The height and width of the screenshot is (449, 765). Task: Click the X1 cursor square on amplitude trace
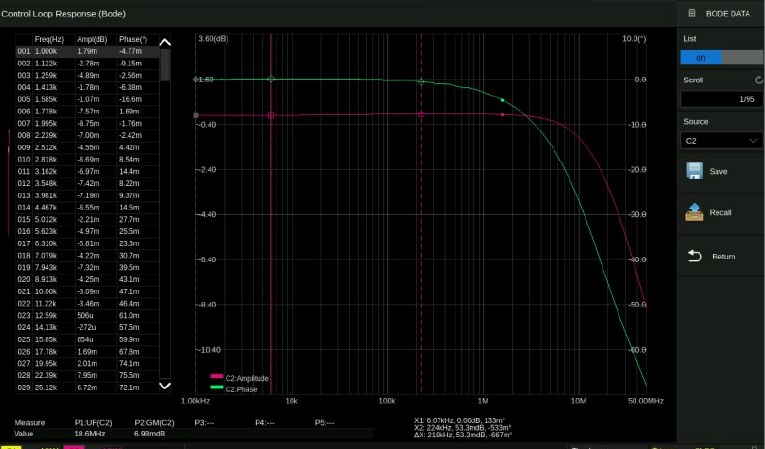271,115
